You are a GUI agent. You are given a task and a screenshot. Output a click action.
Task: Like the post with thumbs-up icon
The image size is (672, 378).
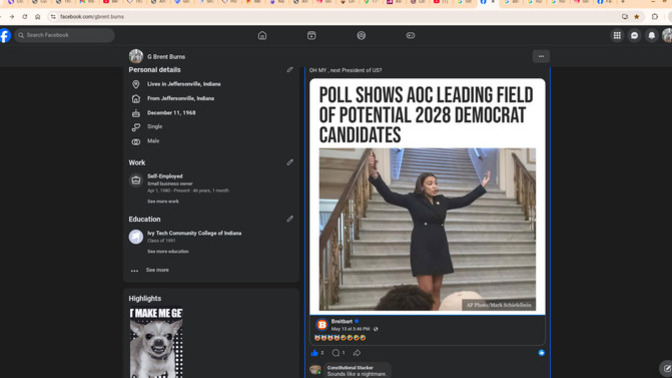[x=315, y=353]
